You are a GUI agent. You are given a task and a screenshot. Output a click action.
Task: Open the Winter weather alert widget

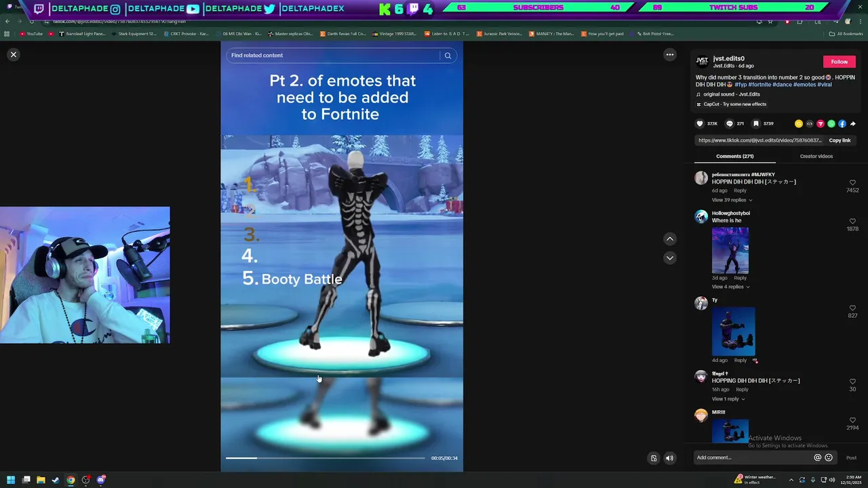point(755,480)
